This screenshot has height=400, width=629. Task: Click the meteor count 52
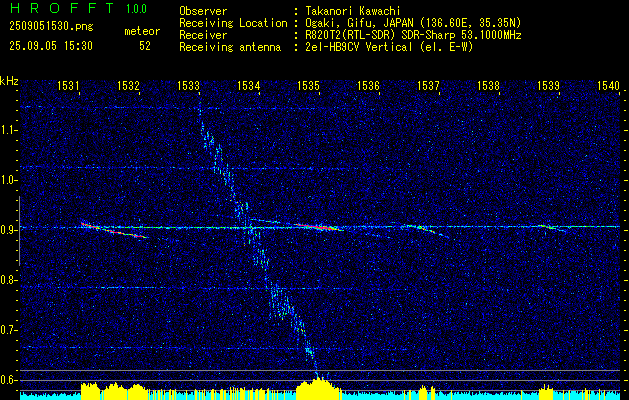(145, 46)
